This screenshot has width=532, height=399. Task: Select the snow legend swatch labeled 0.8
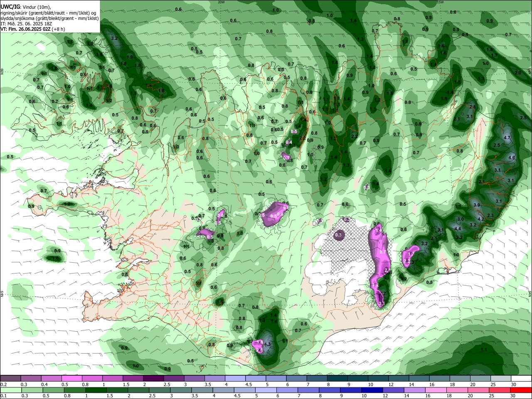click(92, 379)
